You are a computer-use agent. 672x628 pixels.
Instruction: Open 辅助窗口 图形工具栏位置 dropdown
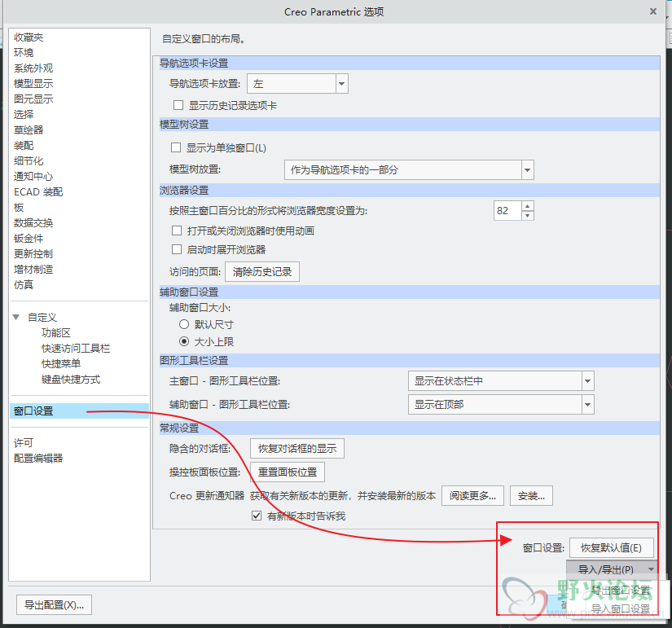coord(501,404)
